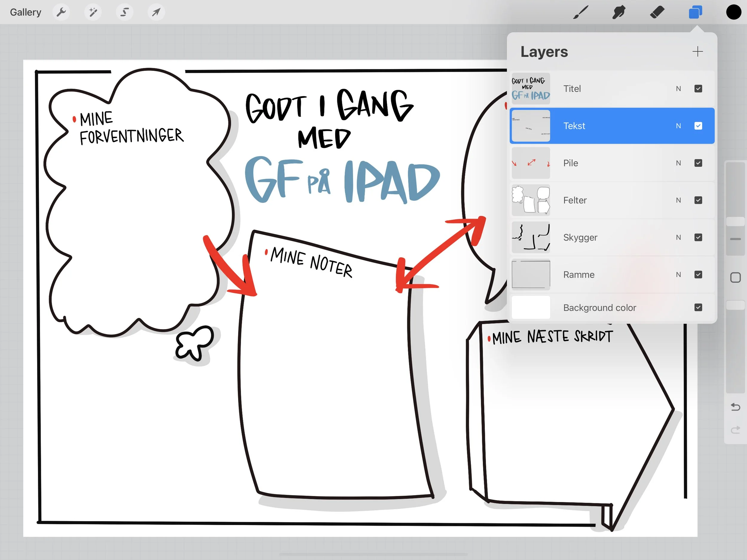Uncheck the Background color visibility
Image resolution: width=747 pixels, height=560 pixels.
tap(698, 307)
